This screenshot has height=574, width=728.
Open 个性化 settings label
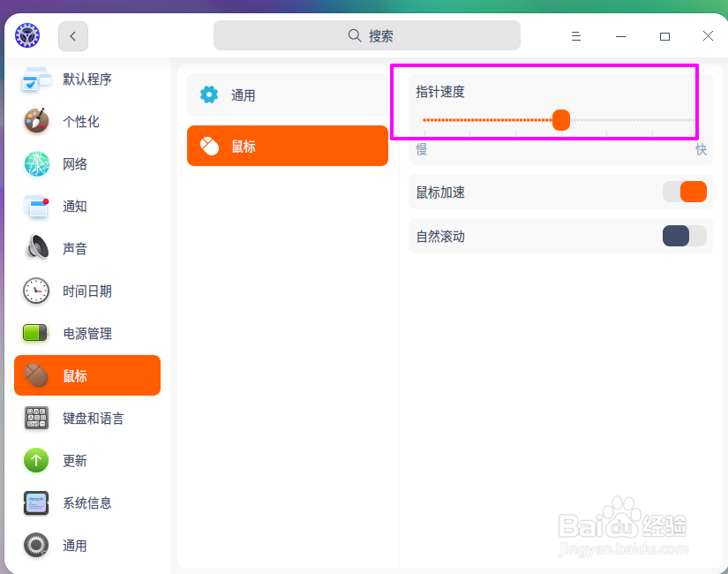(81, 122)
